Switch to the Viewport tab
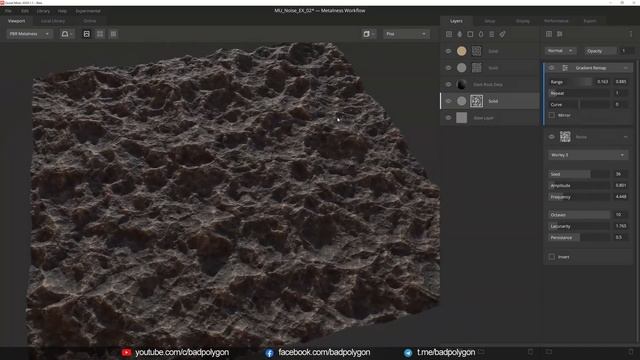 pyautogui.click(x=17, y=21)
